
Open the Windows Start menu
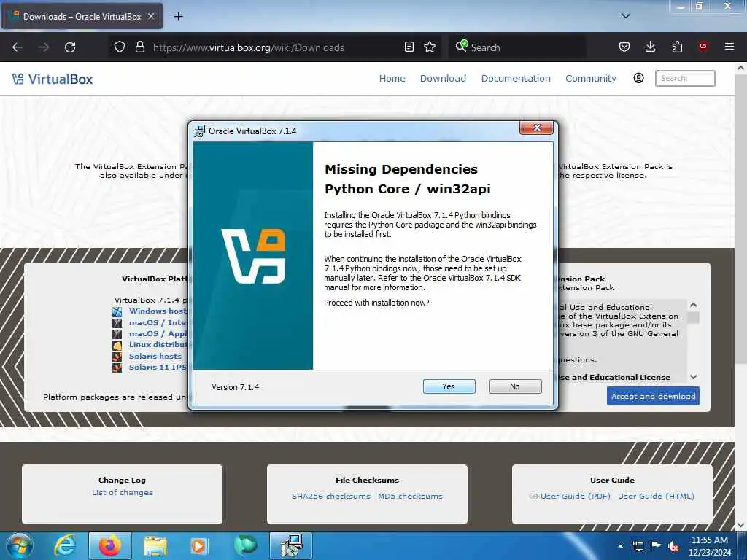[20, 545]
